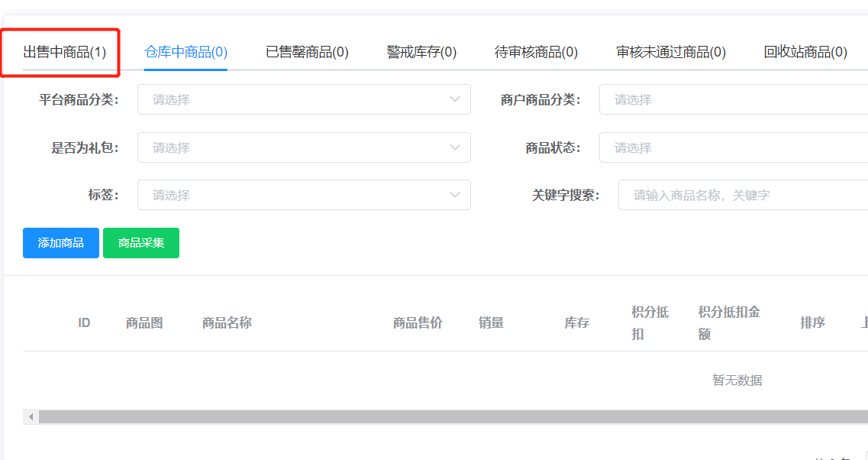
Task: Click the chevron arrow in 平台商品分类 select
Action: [x=455, y=99]
